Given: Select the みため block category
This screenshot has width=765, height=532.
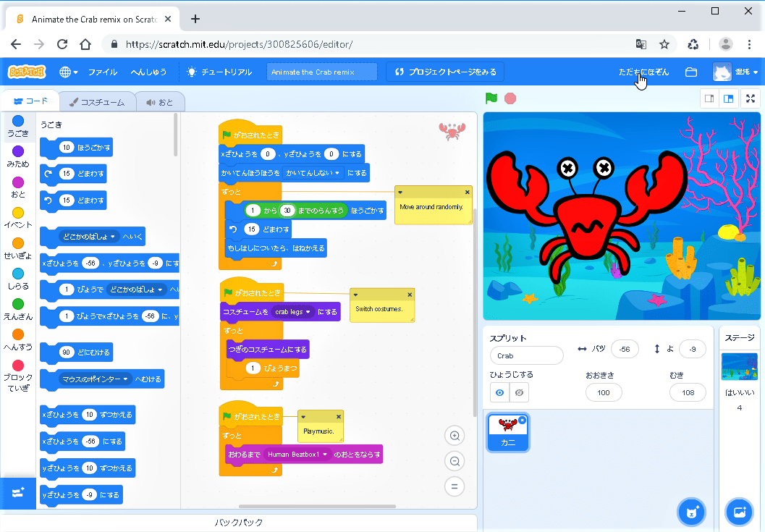Looking at the screenshot, I should point(18,156).
